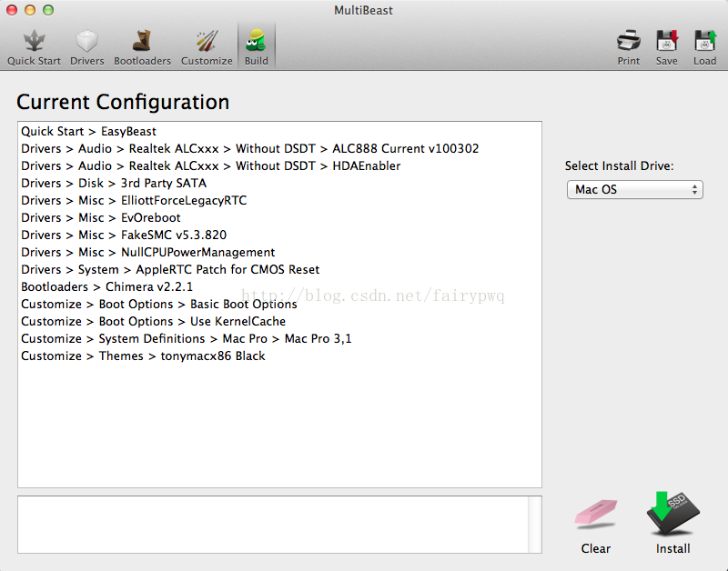Select the Basic Boot Options row
This screenshot has height=571, width=728.
(x=279, y=304)
